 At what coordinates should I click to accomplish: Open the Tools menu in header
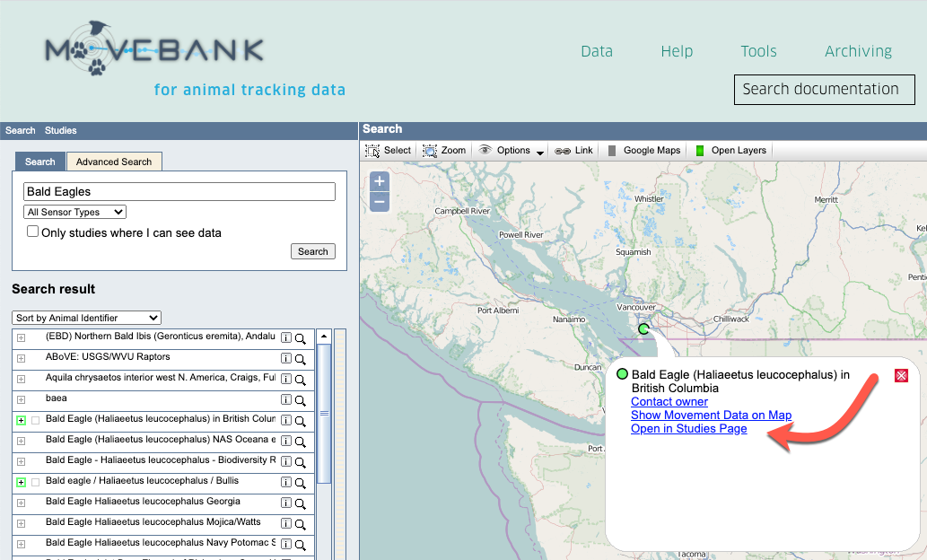point(758,51)
